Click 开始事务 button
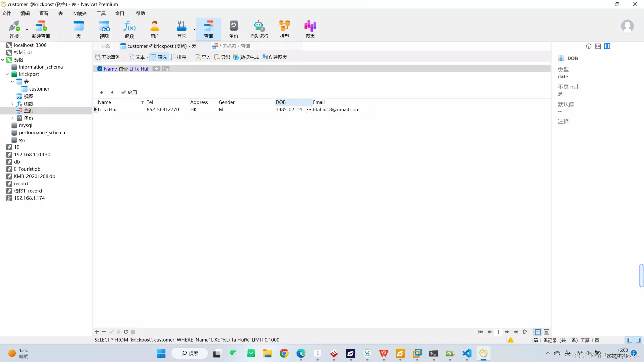 [x=107, y=57]
